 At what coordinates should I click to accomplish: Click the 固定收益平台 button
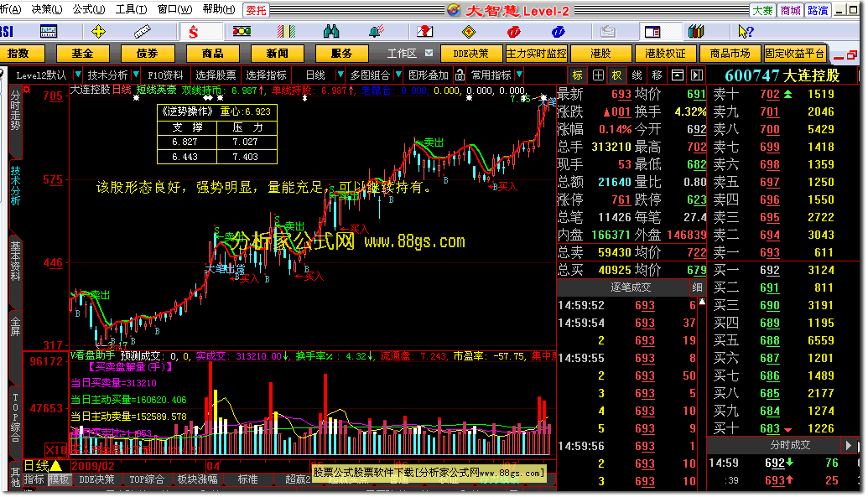794,53
